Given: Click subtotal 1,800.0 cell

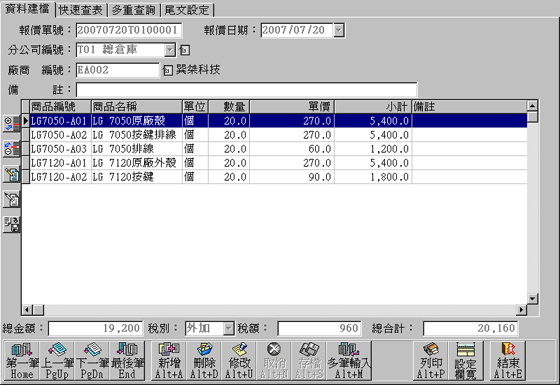Looking at the screenshot, I should (373, 177).
